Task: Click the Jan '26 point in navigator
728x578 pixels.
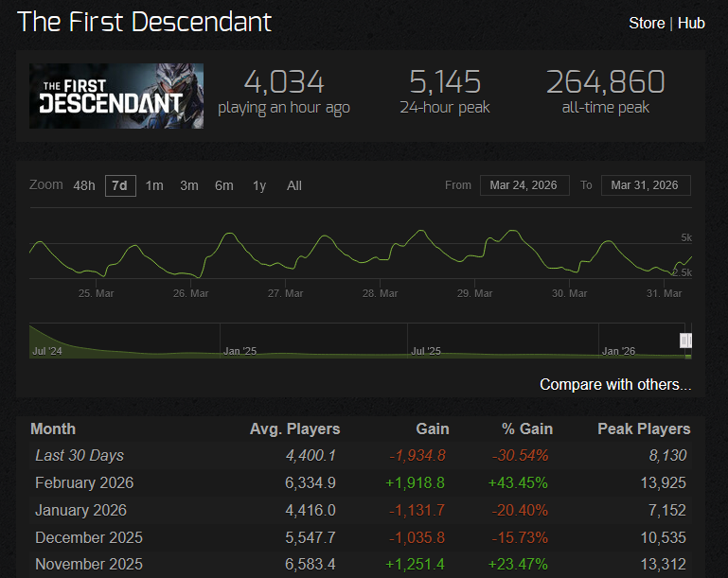Action: pos(618,351)
